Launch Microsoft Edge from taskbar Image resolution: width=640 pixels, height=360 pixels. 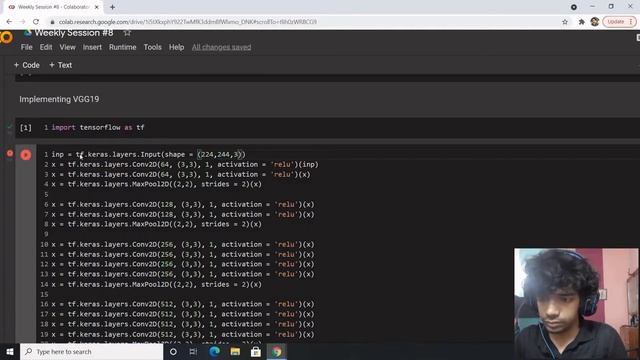pyautogui.click(x=214, y=351)
